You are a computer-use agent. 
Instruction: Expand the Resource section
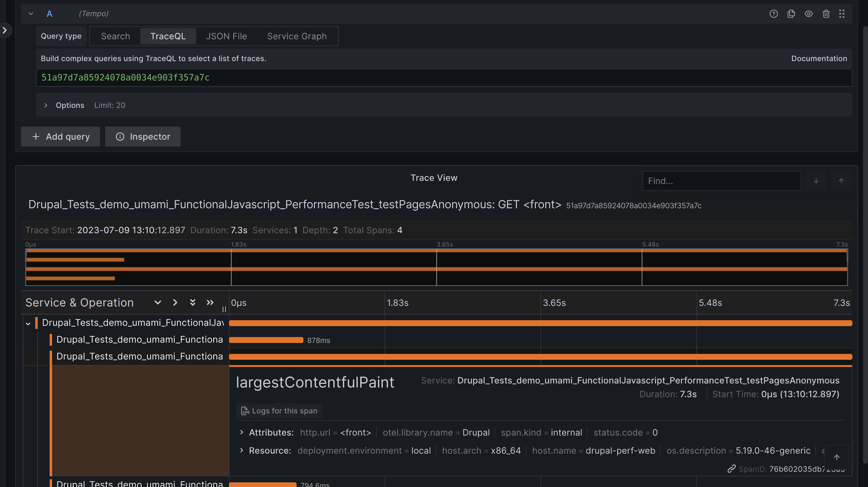click(x=242, y=451)
